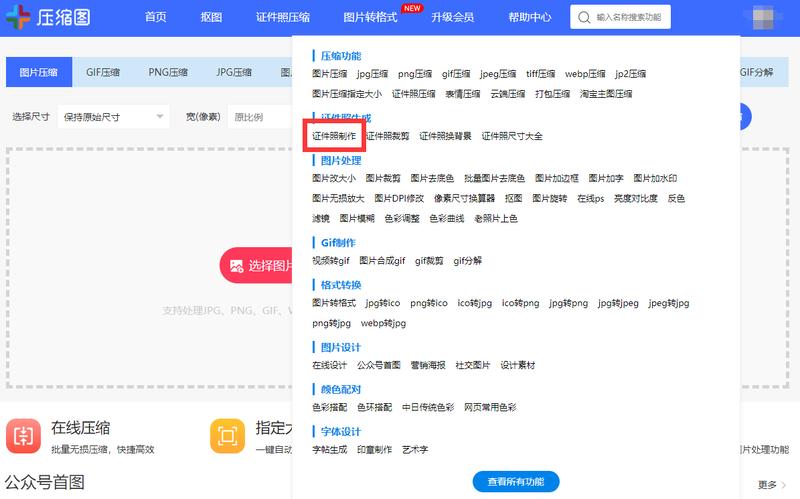This screenshot has width=800, height=499.
Task: Open jpg转ico link
Action: click(x=383, y=304)
